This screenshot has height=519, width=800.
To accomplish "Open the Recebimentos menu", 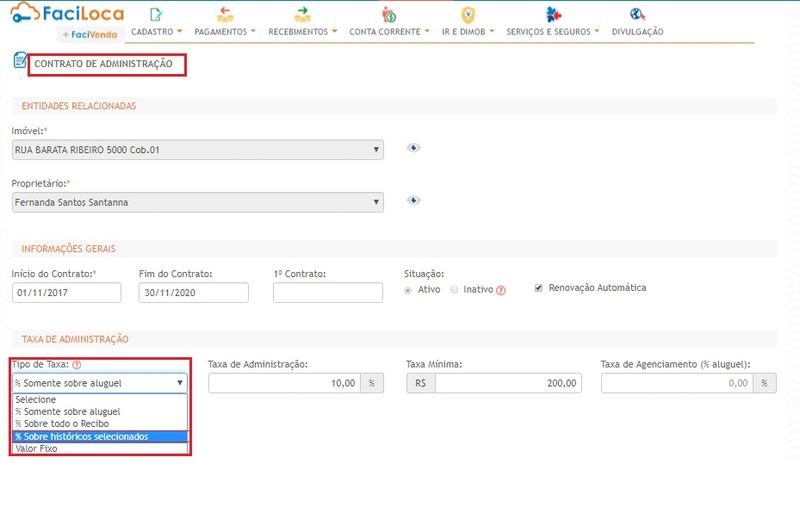I will pyautogui.click(x=302, y=31).
